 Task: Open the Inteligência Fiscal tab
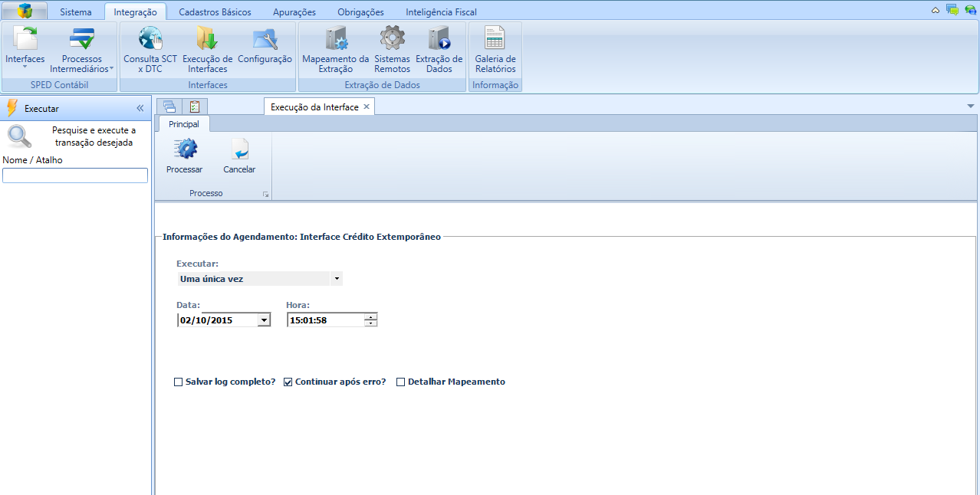pyautogui.click(x=441, y=12)
